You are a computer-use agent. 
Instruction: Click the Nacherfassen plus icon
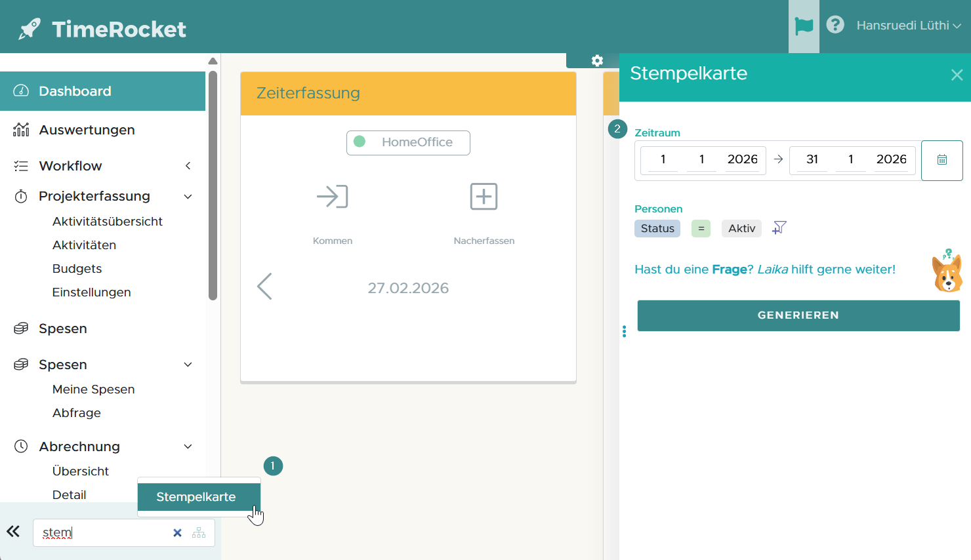[x=484, y=197]
